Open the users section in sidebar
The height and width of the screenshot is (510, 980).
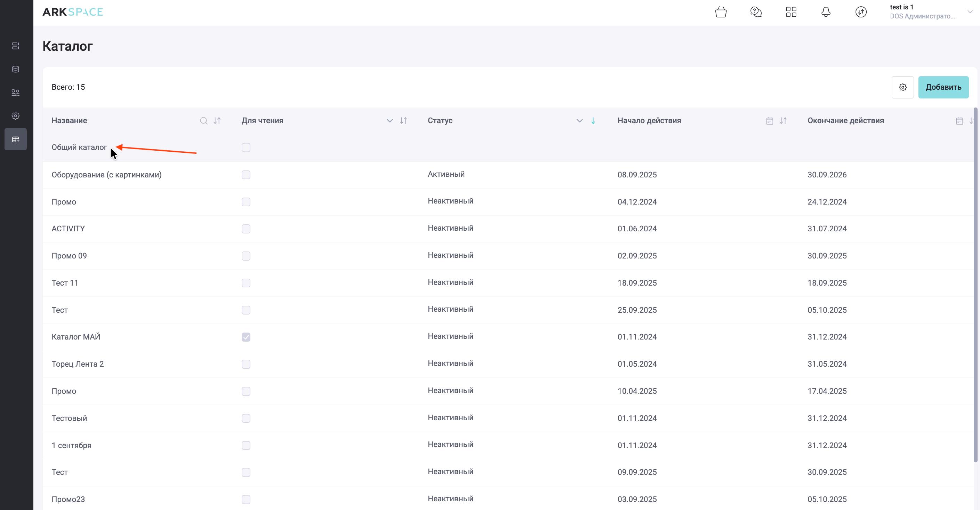[x=16, y=93]
